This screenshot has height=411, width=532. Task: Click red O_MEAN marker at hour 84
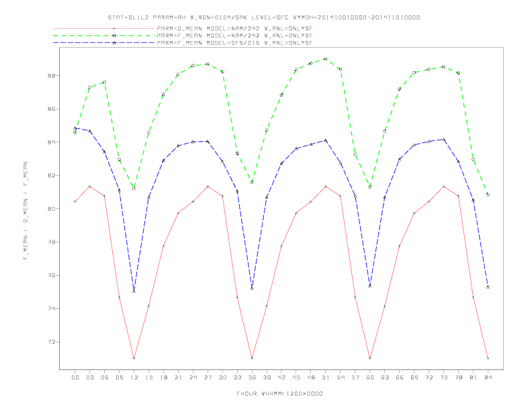click(x=488, y=358)
